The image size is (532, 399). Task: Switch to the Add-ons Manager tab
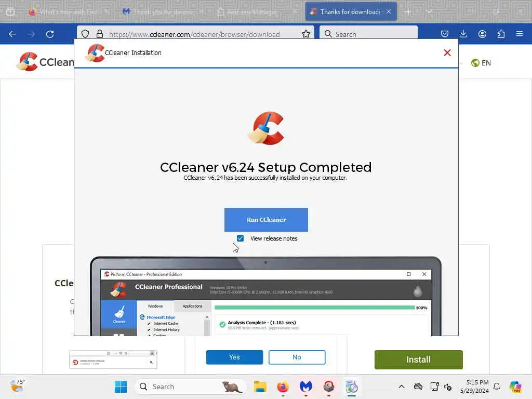pos(257,12)
